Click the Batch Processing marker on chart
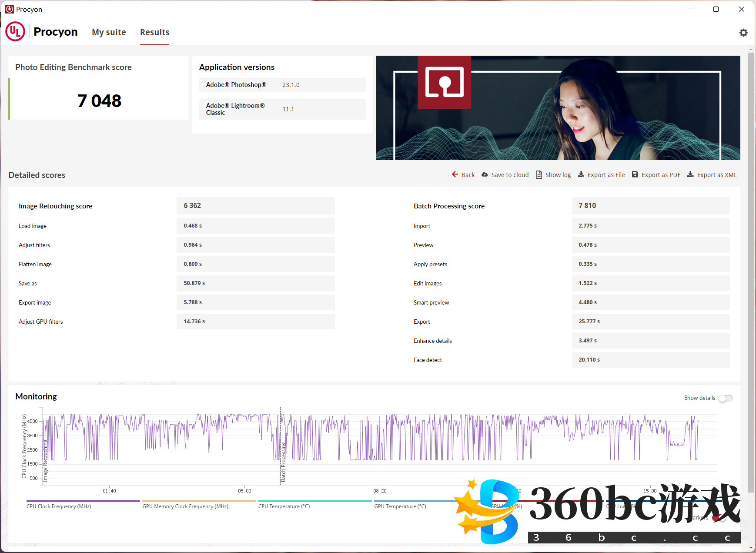The height and width of the screenshot is (553, 756). (x=283, y=461)
